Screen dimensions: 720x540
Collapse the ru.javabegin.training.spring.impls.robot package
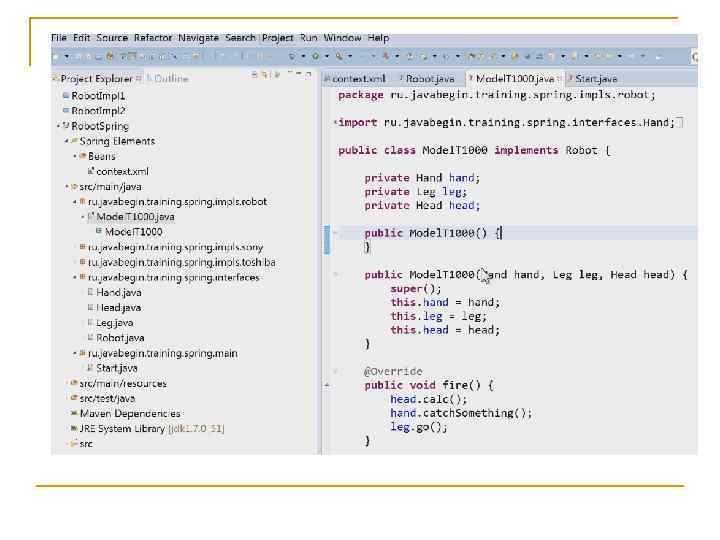coord(75,202)
